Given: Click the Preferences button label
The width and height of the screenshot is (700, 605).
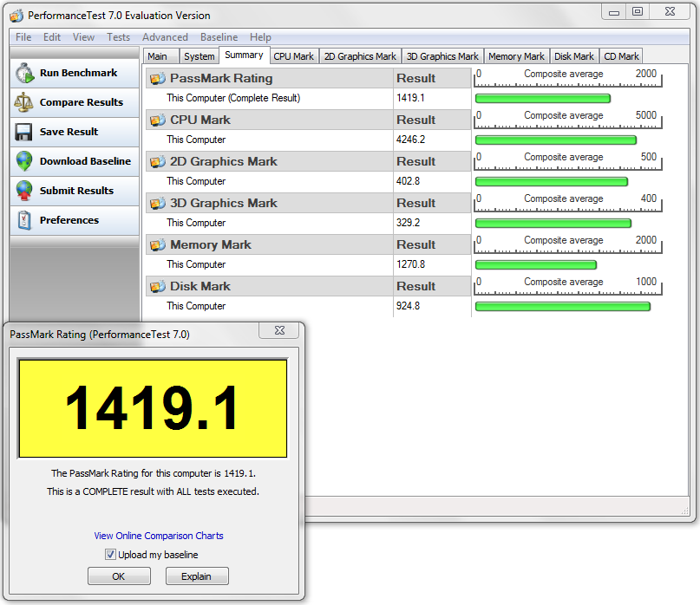Looking at the screenshot, I should [69, 220].
